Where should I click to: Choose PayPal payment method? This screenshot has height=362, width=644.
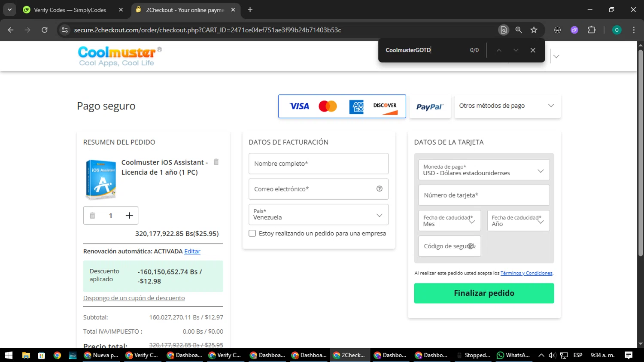click(430, 106)
